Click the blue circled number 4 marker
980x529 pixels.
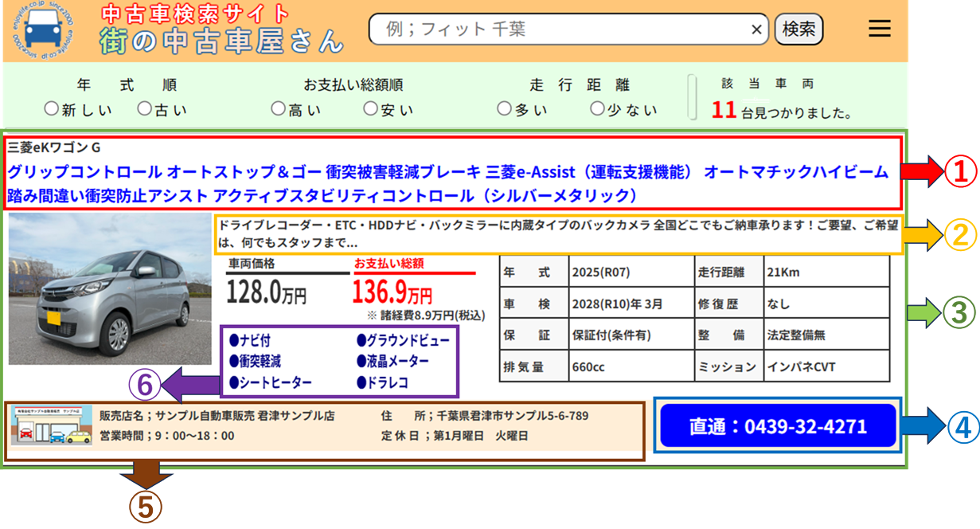pyautogui.click(x=962, y=429)
